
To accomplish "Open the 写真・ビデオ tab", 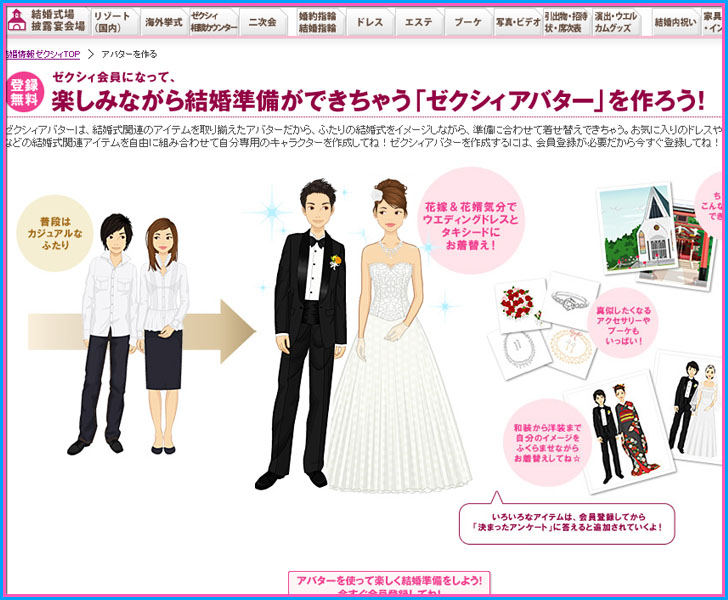I will pyautogui.click(x=518, y=22).
